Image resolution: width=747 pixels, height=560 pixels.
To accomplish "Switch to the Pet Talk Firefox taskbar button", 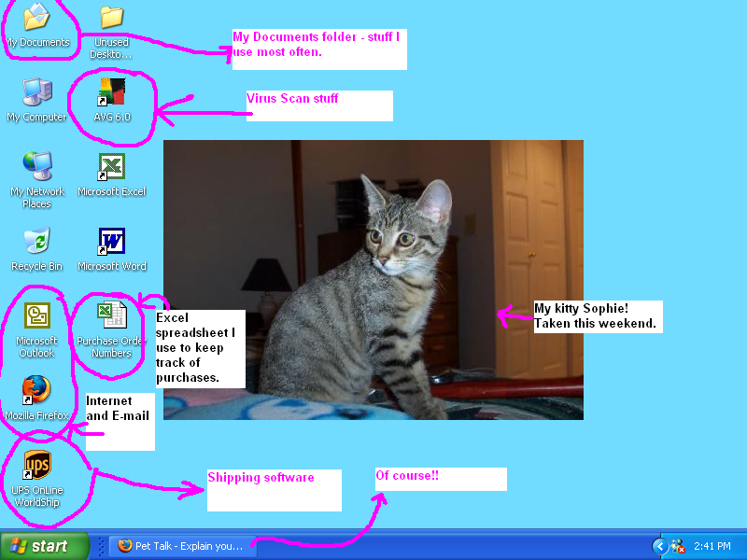I will pos(183,546).
